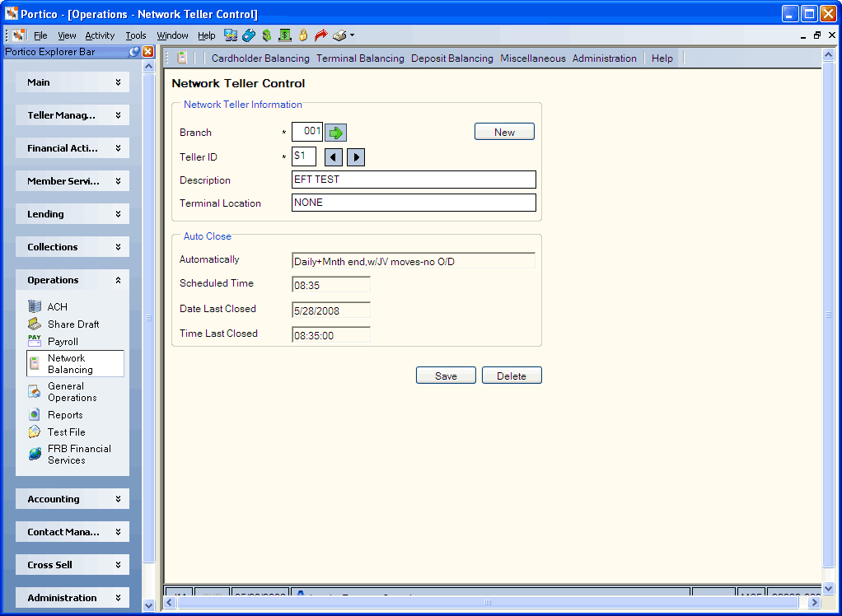Image resolution: width=842 pixels, height=616 pixels.
Task: Open Cardholder Balancing menu
Action: [x=260, y=58]
